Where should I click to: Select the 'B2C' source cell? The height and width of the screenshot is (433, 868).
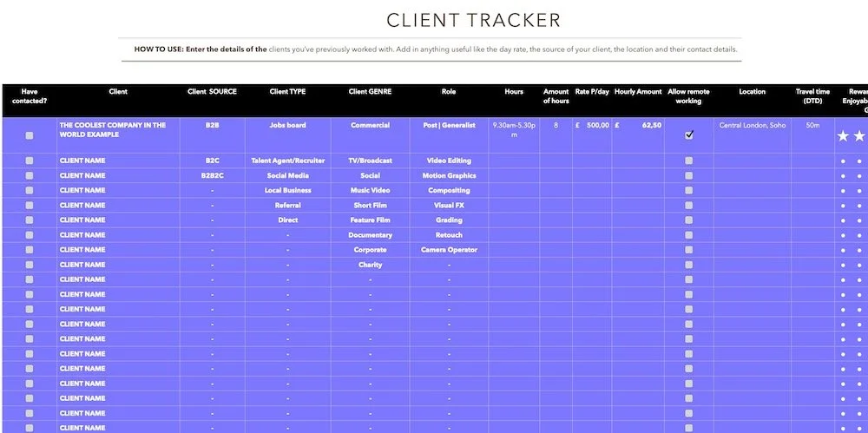point(212,161)
